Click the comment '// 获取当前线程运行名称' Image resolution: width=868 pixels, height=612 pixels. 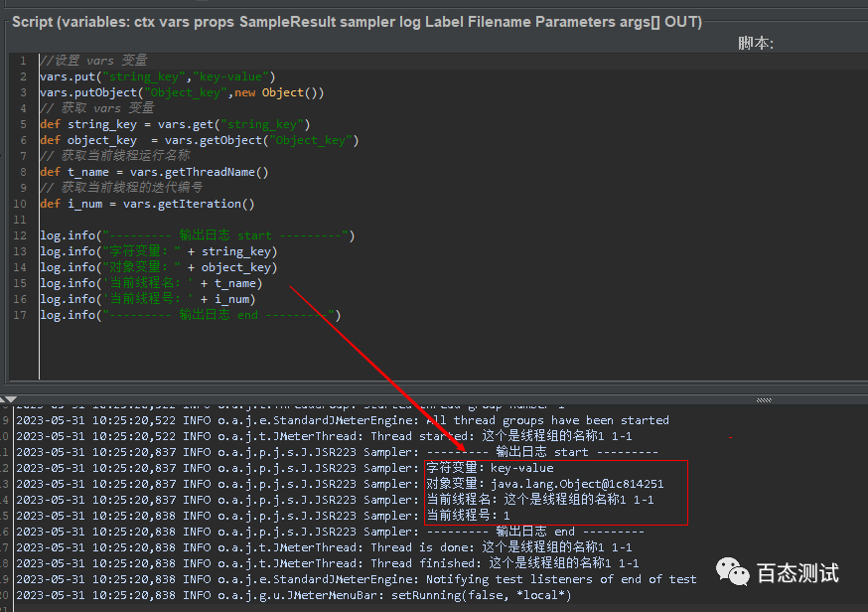coord(115,156)
